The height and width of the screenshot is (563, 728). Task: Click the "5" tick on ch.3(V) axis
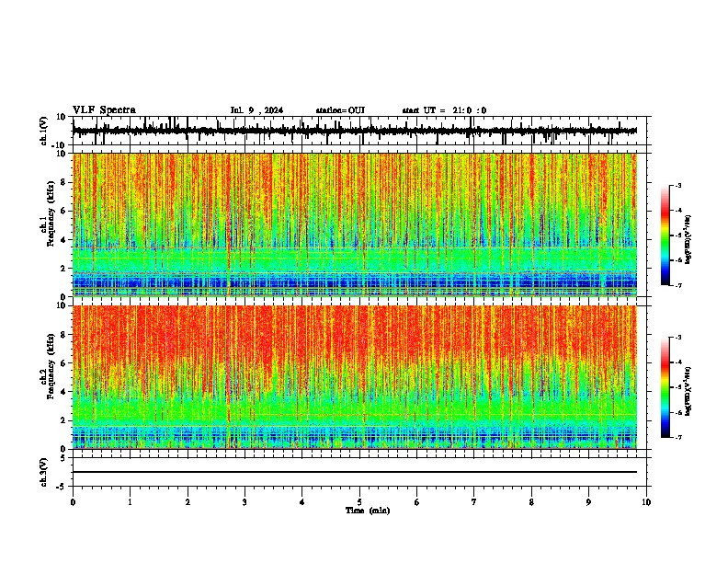point(63,457)
